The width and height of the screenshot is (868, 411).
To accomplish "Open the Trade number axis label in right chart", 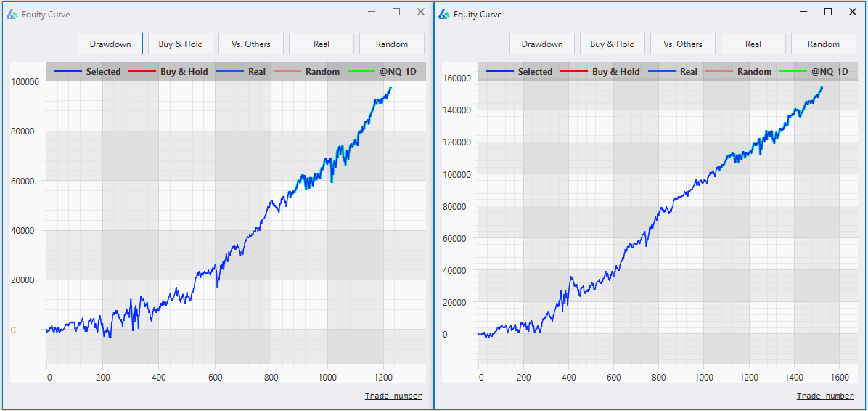I will (825, 396).
